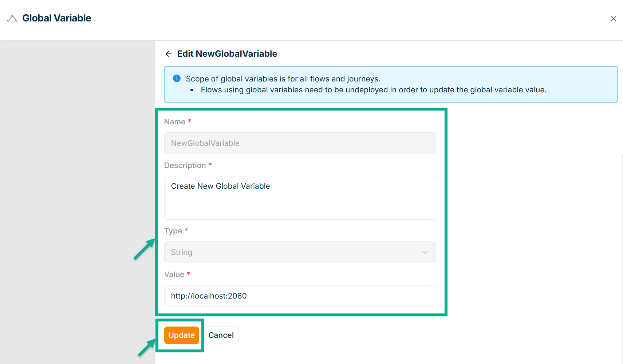Click the Name field label
Image resolution: width=623 pixels, height=364 pixels.
tap(175, 122)
